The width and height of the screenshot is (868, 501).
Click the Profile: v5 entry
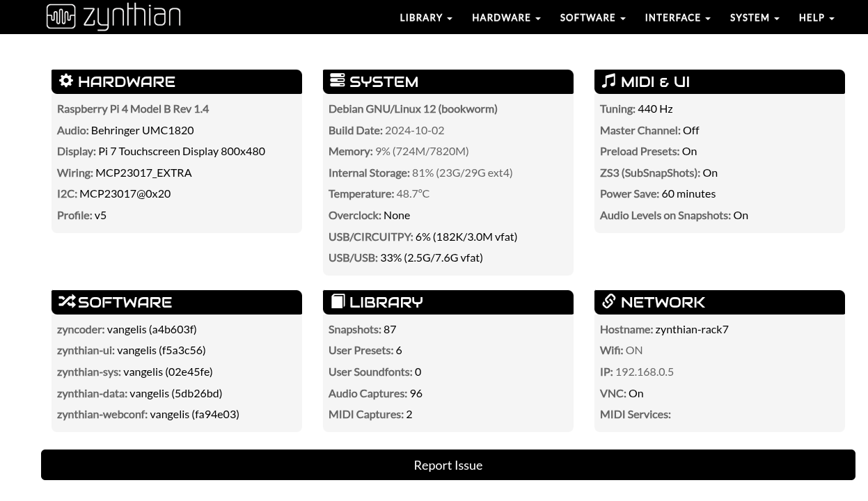point(81,215)
